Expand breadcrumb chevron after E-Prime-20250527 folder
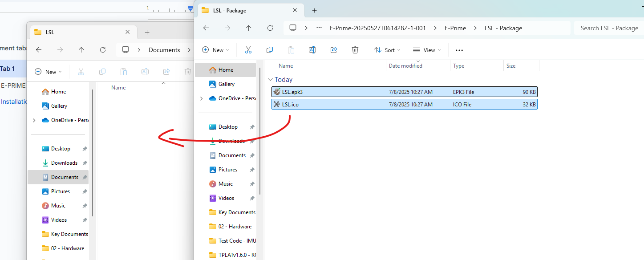The width and height of the screenshot is (644, 260). [x=435, y=28]
